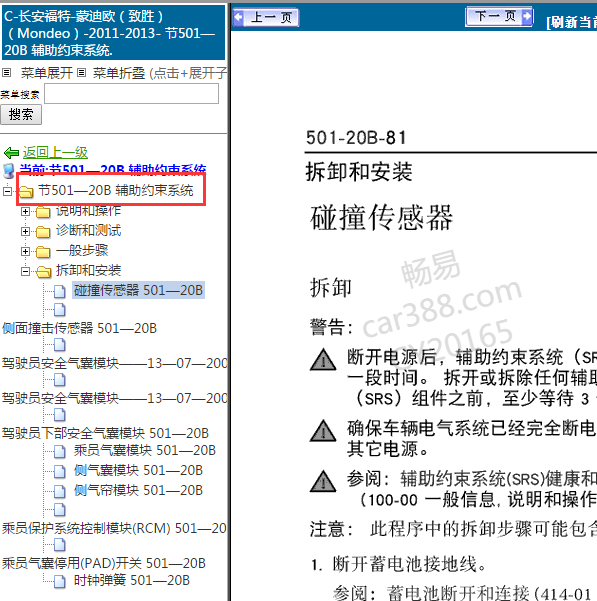Click the 当前:节501—20B 辅助约束系统 link
The height and width of the screenshot is (601, 597).
(x=113, y=169)
